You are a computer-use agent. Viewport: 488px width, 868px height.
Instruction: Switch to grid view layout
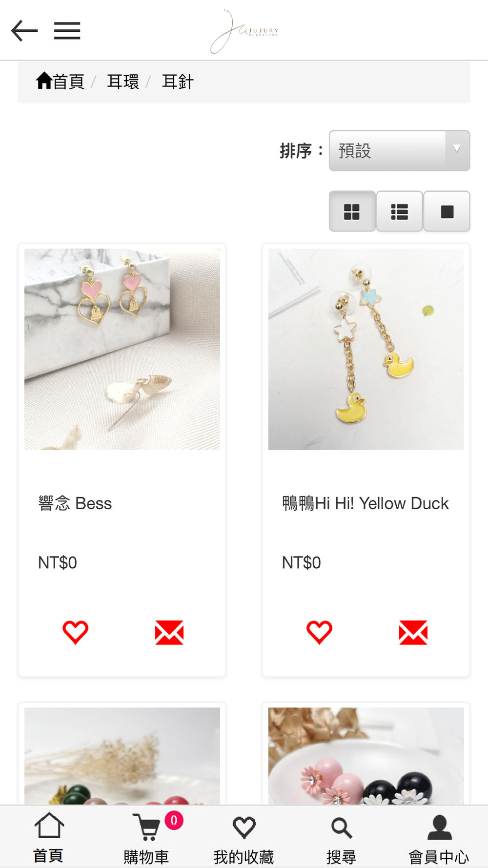[x=352, y=211]
